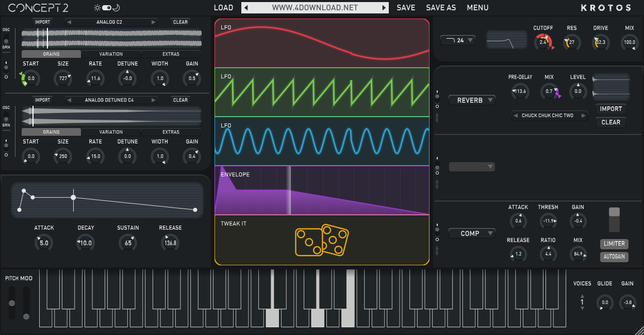644x335 pixels.
Task: Toggle first oscillator OSC/GRN mode switch
Action: [x=6, y=39]
